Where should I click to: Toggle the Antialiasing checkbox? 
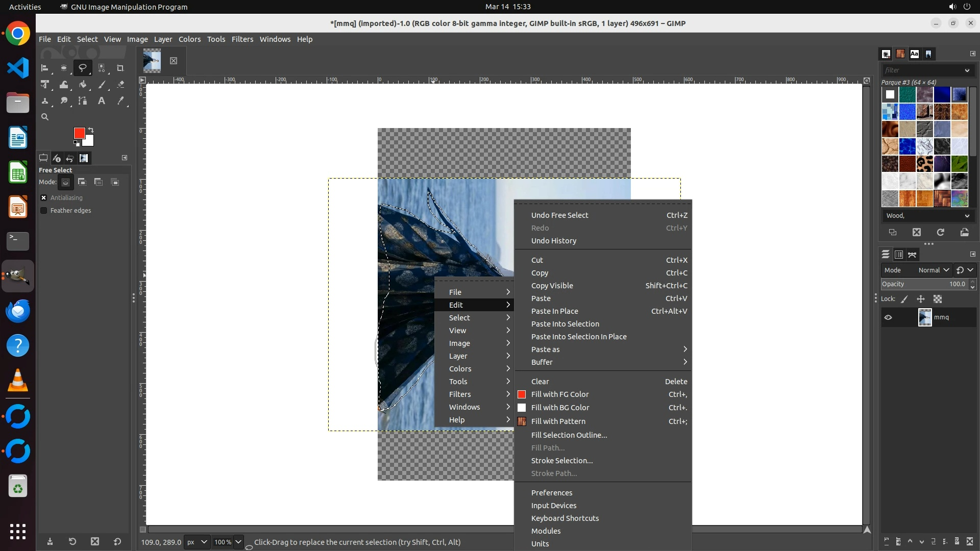(44, 198)
